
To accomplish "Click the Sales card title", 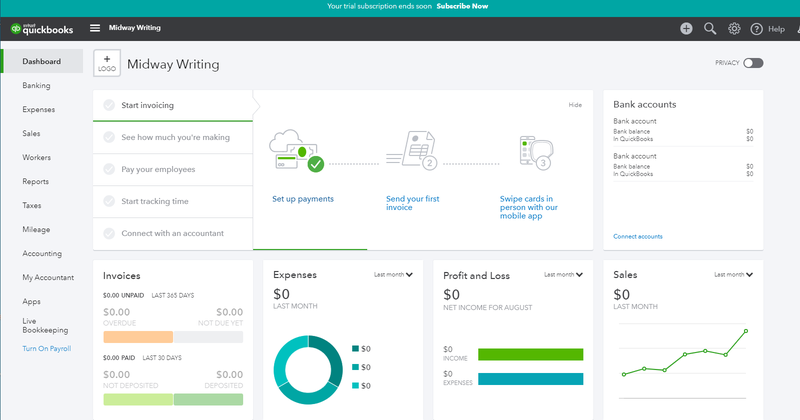I will [x=625, y=275].
